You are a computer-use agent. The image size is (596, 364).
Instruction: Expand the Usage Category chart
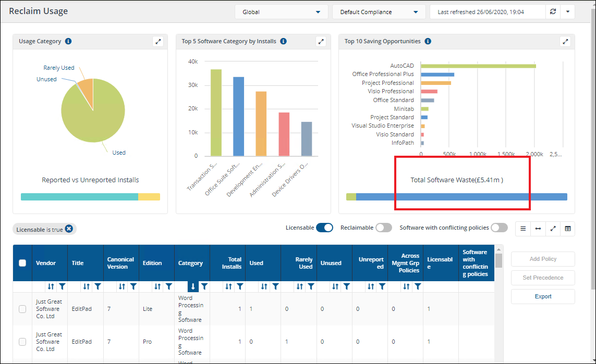pos(159,42)
